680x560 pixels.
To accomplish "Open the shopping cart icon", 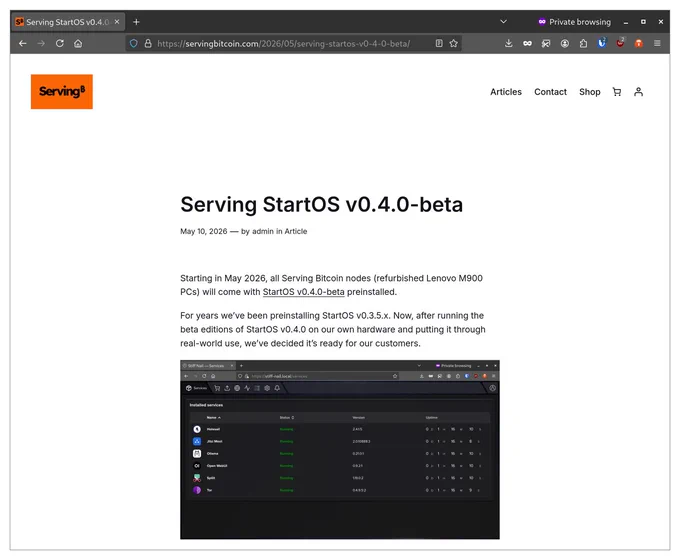I will (x=617, y=92).
